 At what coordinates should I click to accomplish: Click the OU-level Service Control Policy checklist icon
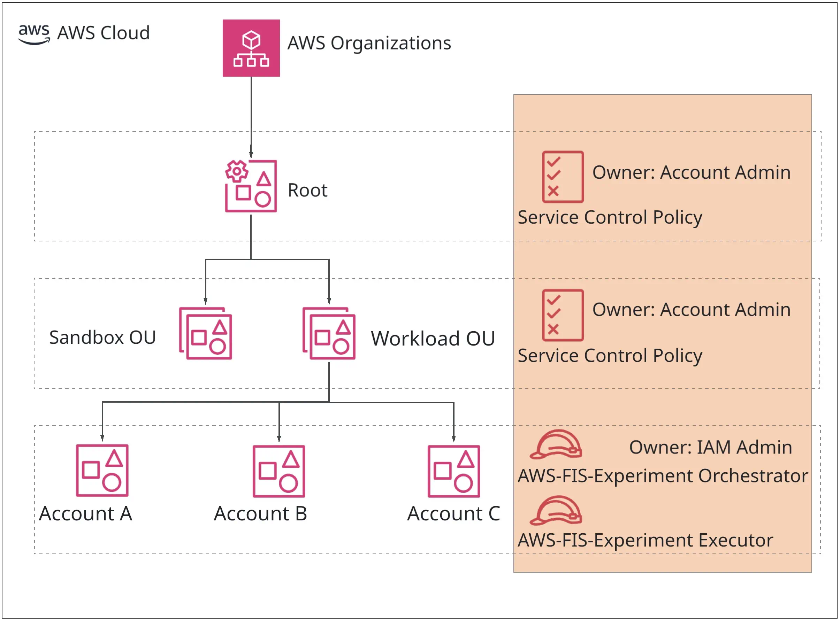pos(563,315)
